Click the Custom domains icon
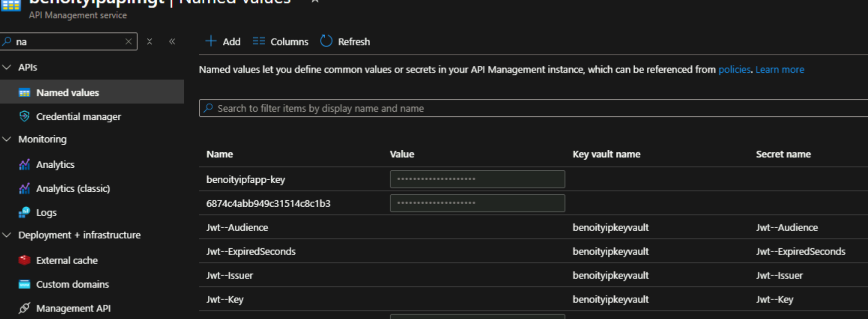 tap(24, 284)
